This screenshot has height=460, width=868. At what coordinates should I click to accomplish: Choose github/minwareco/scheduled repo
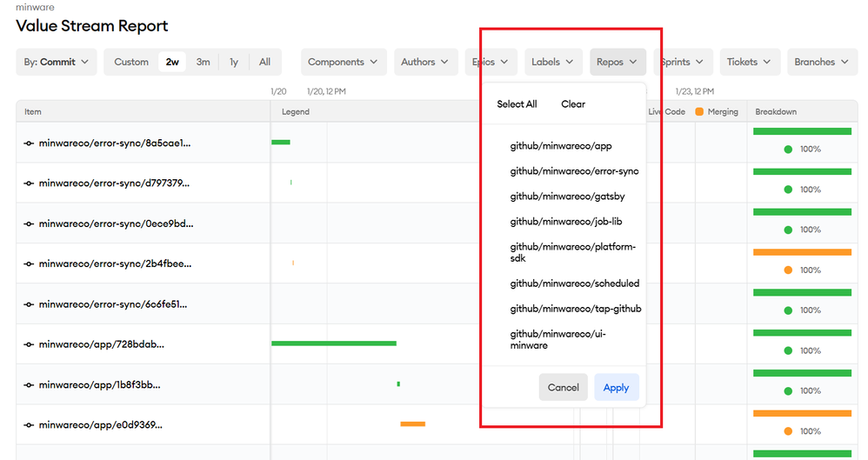point(575,283)
